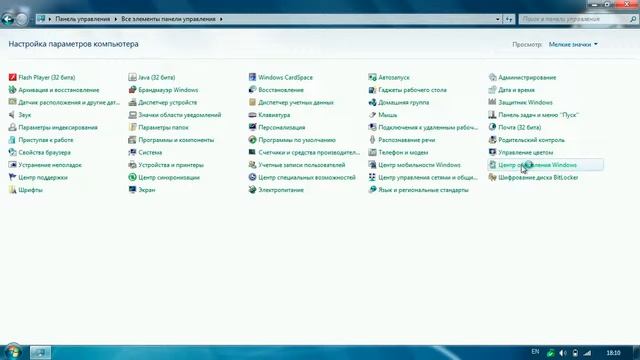Open Центр поддержки link
The width and height of the screenshot is (640, 360).
43,178
